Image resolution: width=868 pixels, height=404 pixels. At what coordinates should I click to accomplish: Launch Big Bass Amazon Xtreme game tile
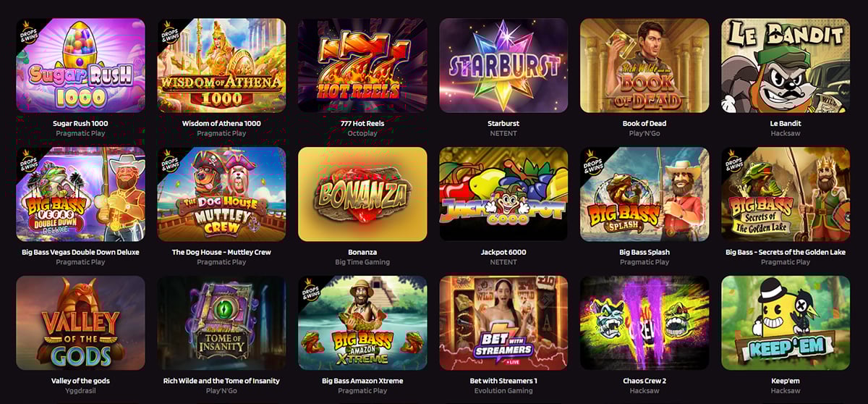point(362,323)
